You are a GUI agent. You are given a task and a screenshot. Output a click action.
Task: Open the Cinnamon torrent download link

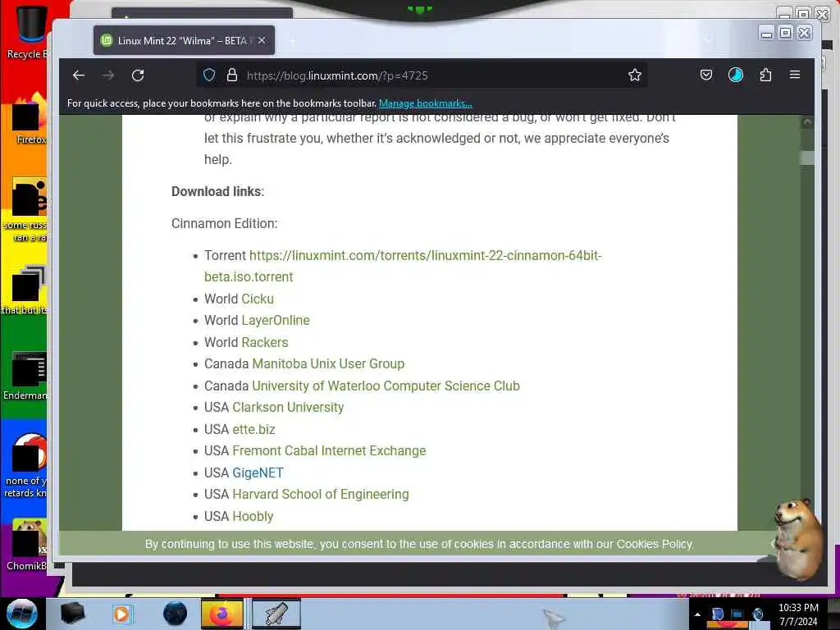[x=403, y=267]
